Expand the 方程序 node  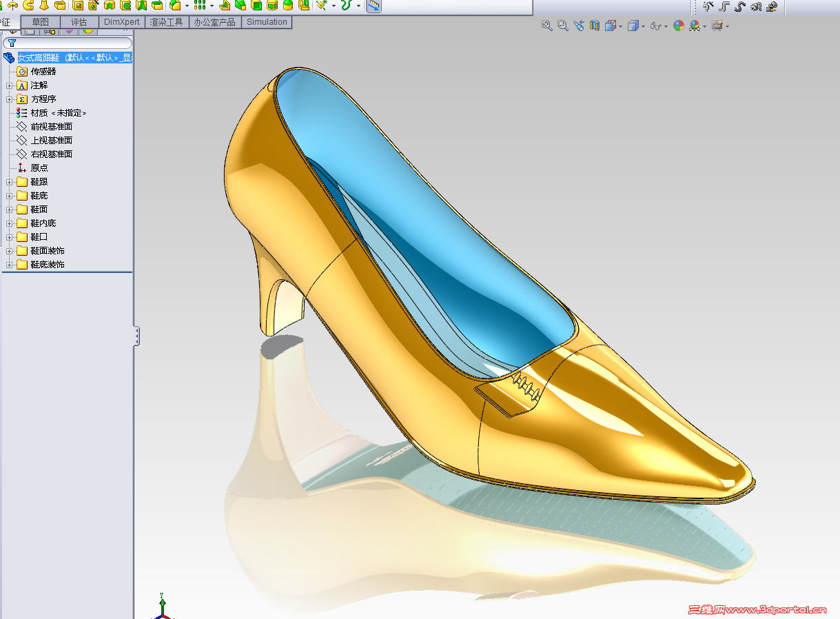(10, 99)
